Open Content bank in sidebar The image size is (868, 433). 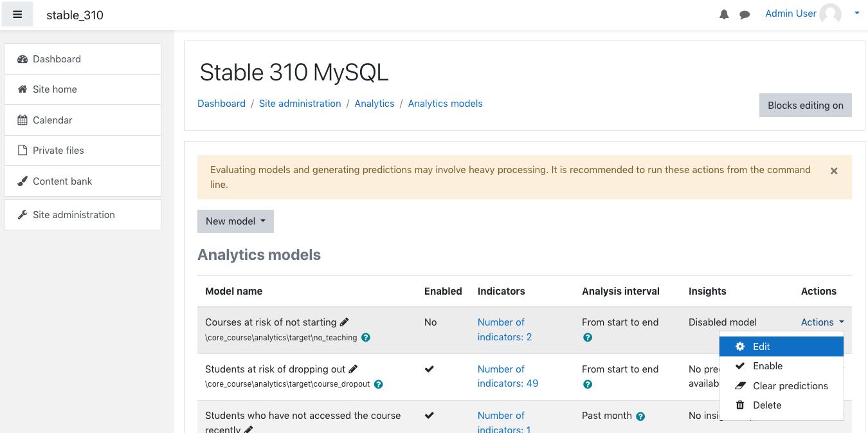pos(82,181)
